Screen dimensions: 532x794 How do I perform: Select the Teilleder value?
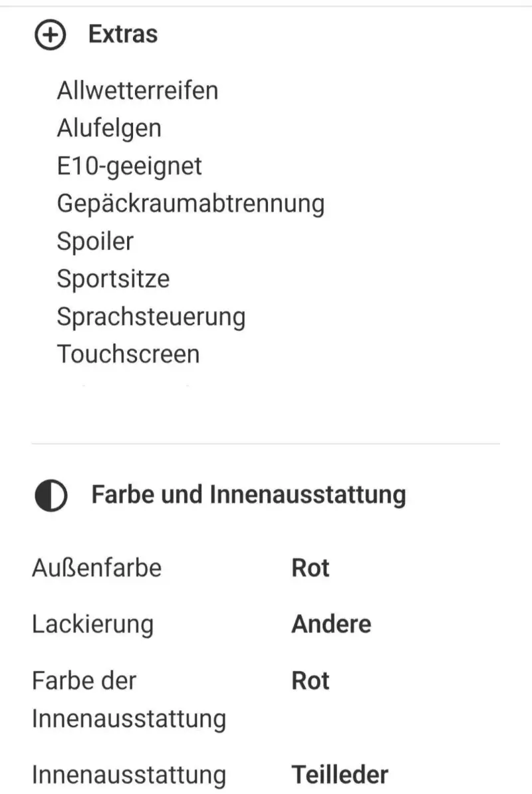coord(340,775)
